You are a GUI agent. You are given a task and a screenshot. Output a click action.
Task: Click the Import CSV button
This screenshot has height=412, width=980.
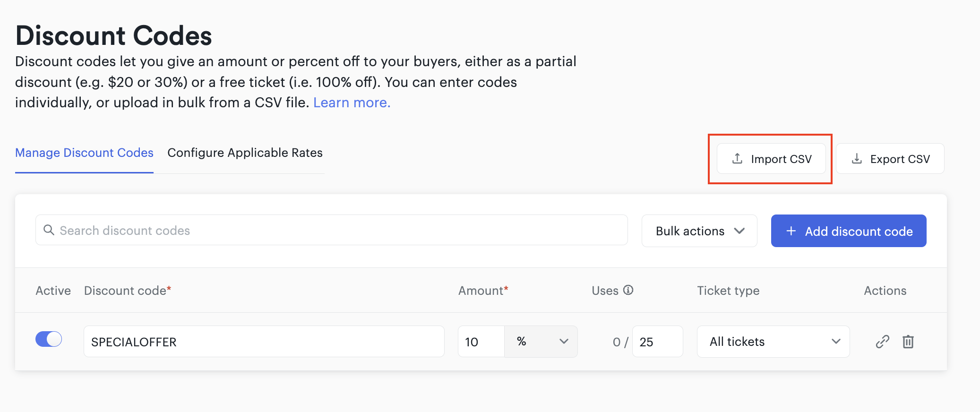coord(771,159)
